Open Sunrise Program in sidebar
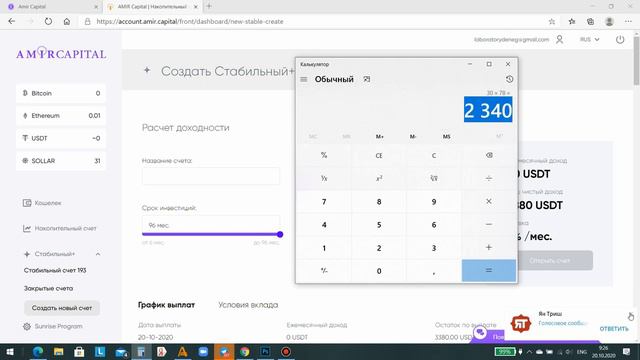The height and width of the screenshot is (360, 640). click(53, 326)
